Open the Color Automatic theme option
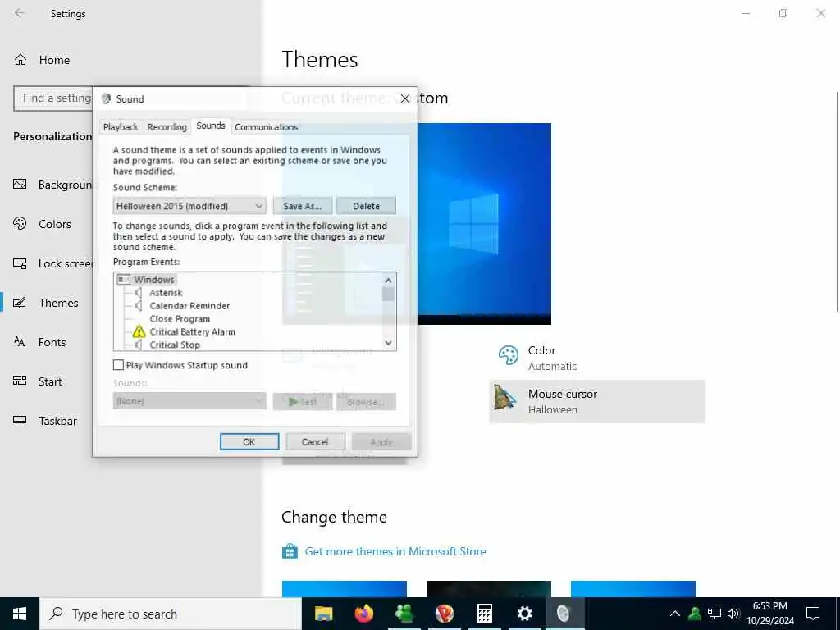Viewport: 840px width, 630px height. point(597,358)
